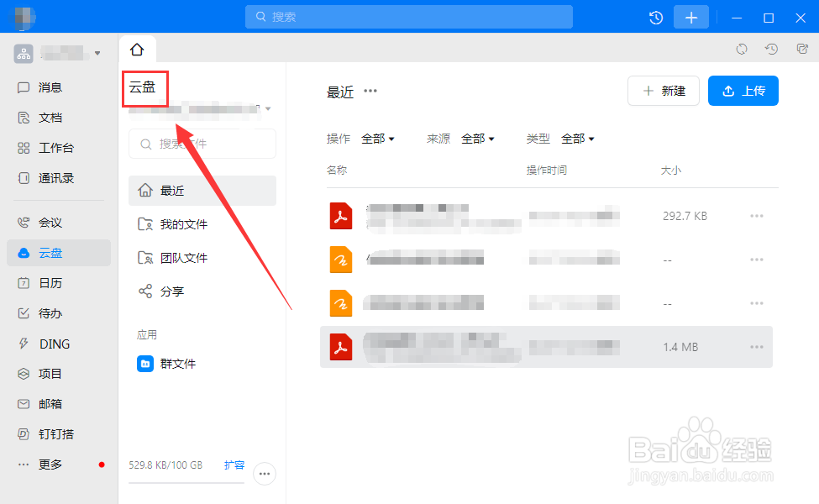Open history clock icon in title bar
Image resolution: width=819 pixels, height=504 pixels.
click(656, 18)
